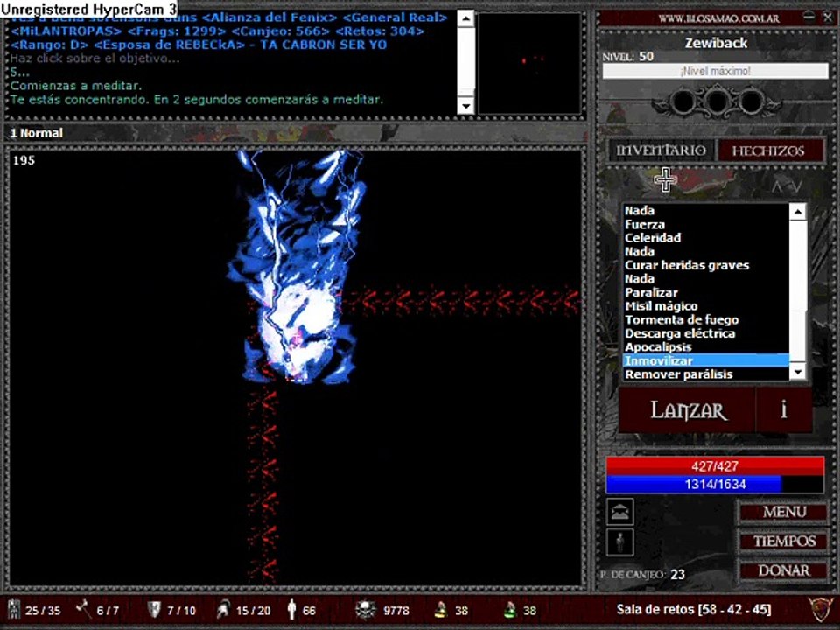Click chat console scroll-up arrow
Screen dimensions: 840x630
(x=466, y=18)
